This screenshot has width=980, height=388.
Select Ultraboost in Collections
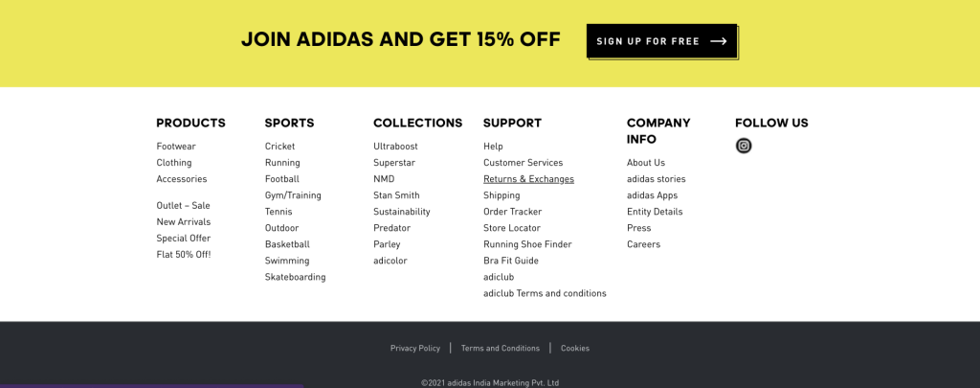(x=395, y=147)
